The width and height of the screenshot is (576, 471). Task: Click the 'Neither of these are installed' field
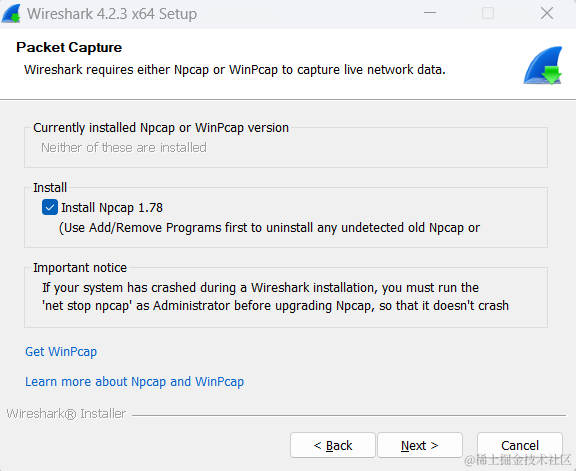pyautogui.click(x=124, y=148)
